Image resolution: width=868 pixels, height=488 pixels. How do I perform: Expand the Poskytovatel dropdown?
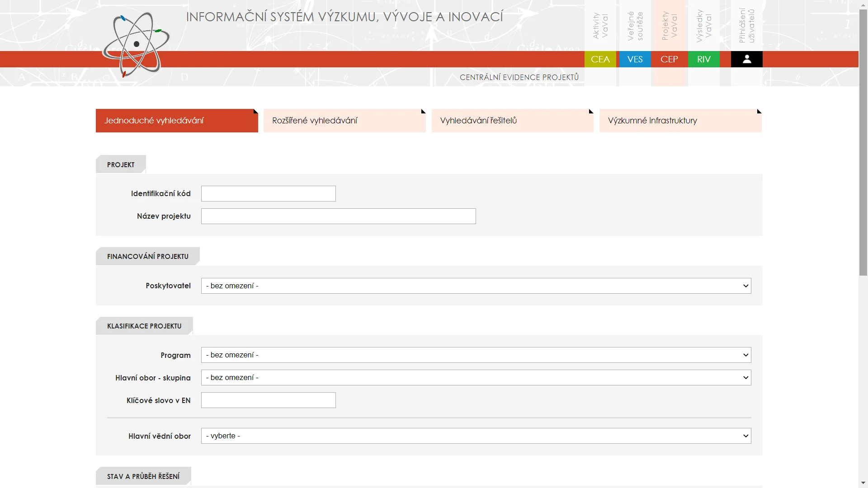point(476,286)
